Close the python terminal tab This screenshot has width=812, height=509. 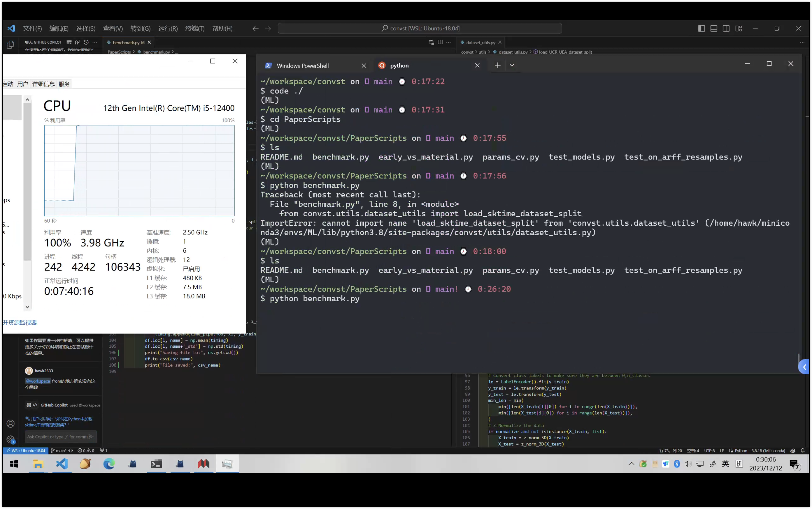(x=477, y=66)
